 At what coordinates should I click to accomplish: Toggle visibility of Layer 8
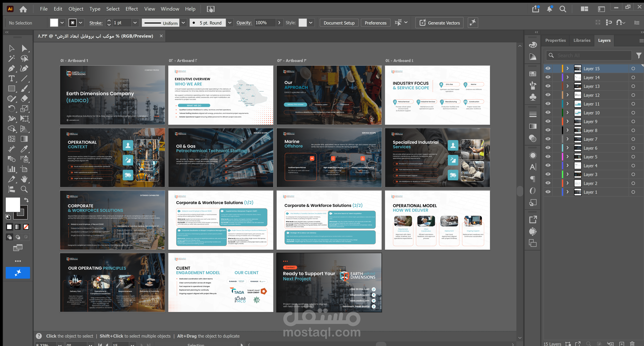point(548,130)
